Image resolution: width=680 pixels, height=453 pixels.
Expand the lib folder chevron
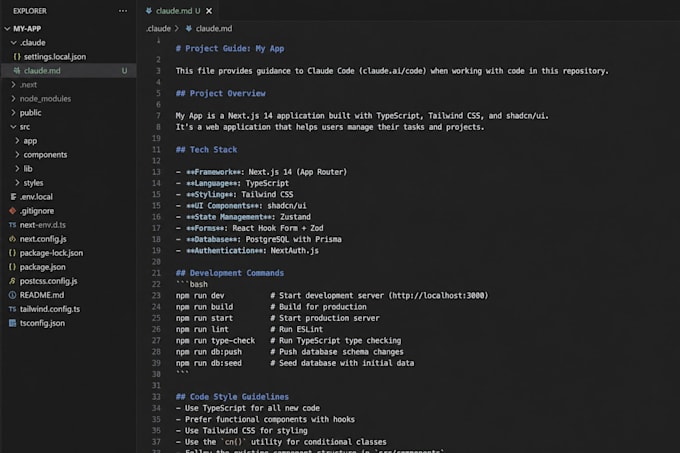(17, 169)
